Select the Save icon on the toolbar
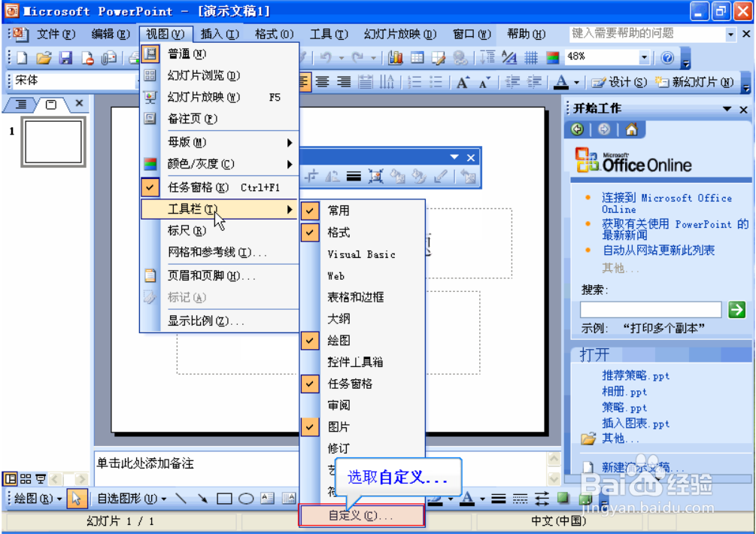Screen dimensions: 756x534 (65, 57)
